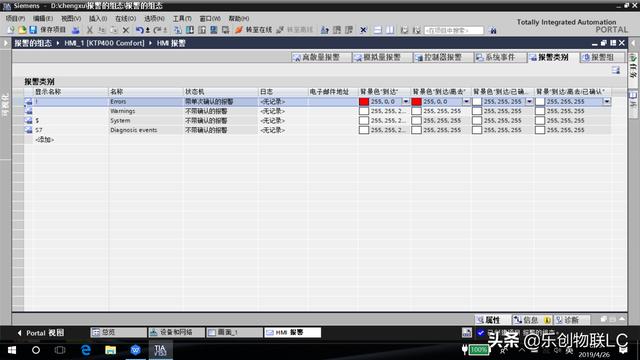This screenshot has height=360, width=640.
Task: Open the 画面_1 editor bar button
Action: click(x=234, y=333)
